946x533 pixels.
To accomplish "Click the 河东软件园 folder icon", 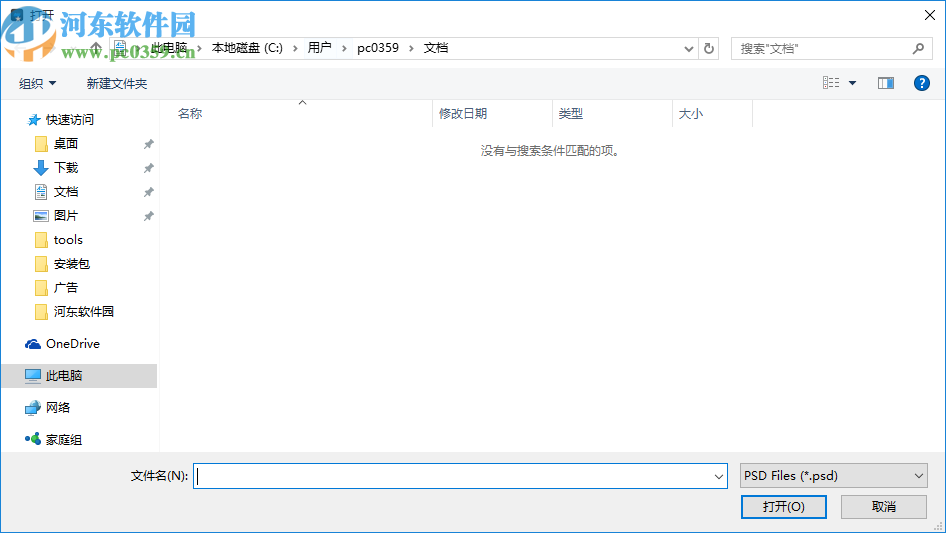I will (41, 312).
